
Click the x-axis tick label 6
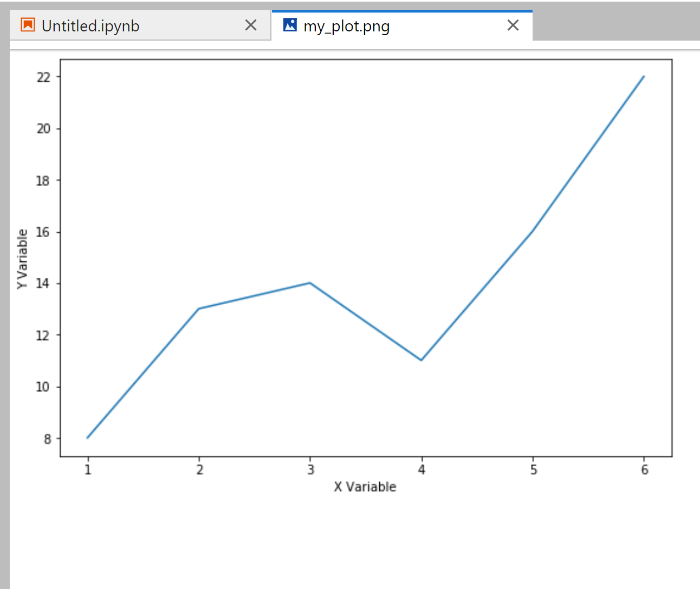click(x=644, y=469)
